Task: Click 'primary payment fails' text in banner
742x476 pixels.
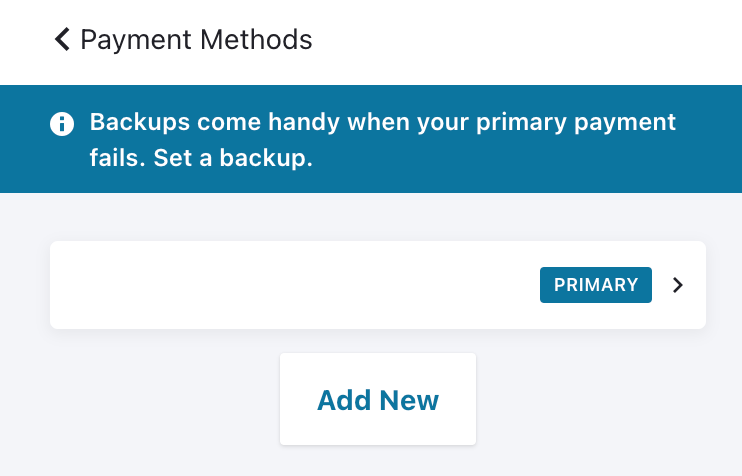Action: 560,123
